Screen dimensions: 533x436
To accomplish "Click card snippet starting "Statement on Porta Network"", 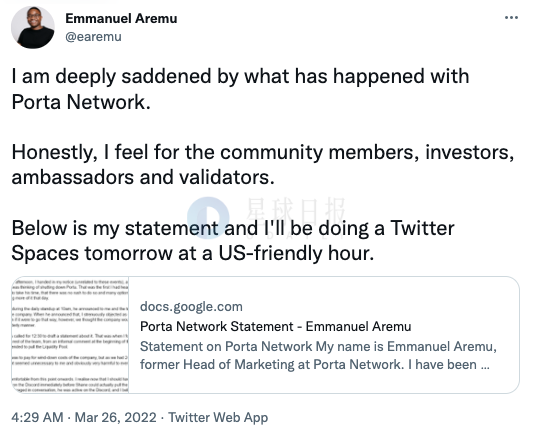I will point(318,347).
